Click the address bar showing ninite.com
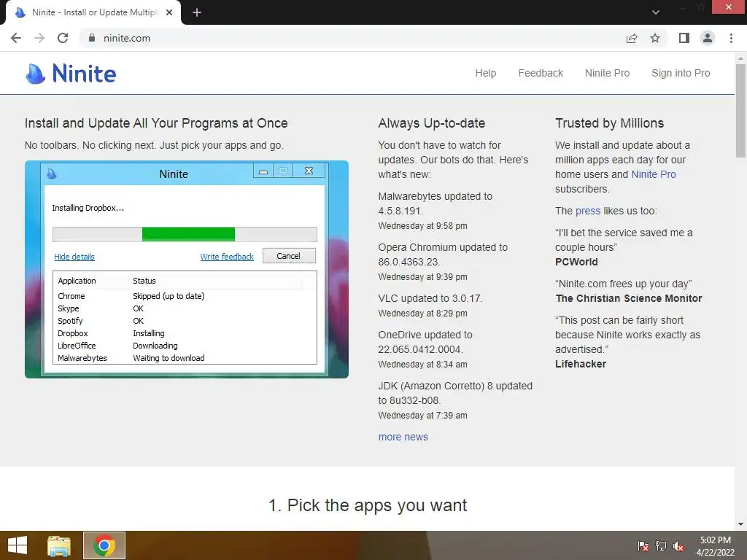 pos(352,38)
